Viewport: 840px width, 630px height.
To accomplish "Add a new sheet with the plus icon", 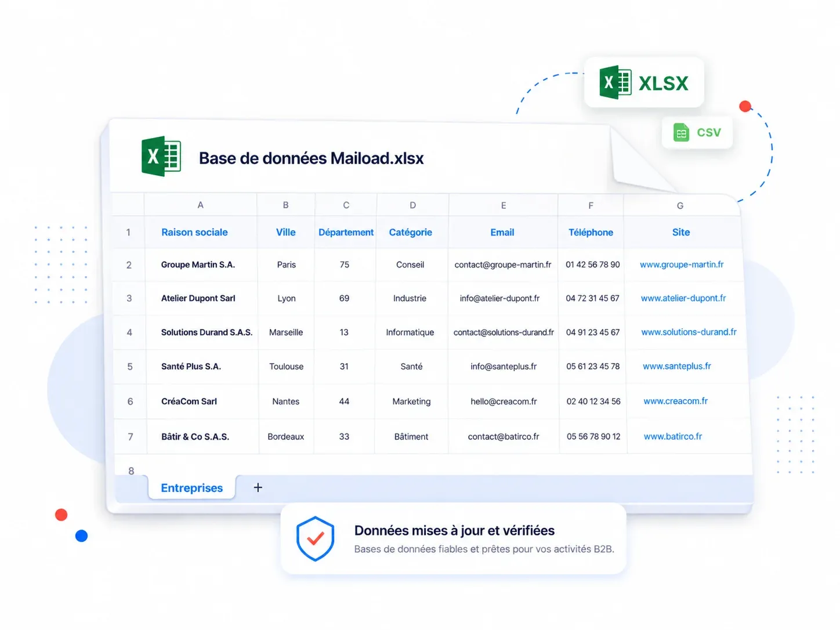I will click(258, 488).
